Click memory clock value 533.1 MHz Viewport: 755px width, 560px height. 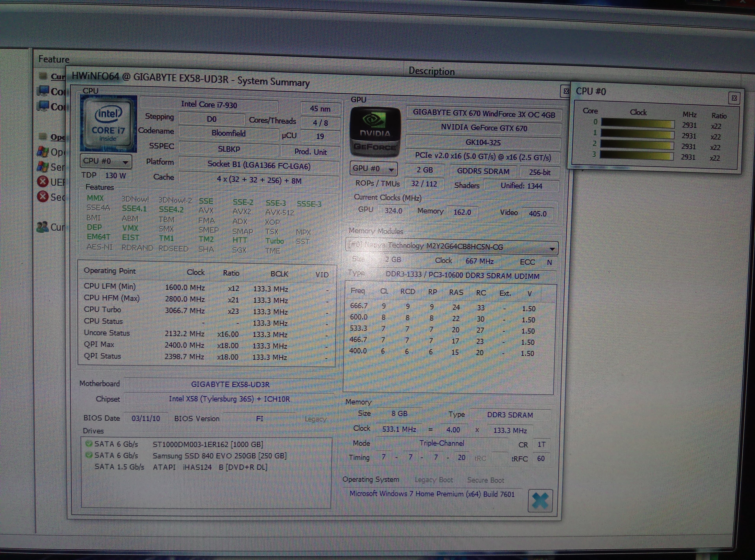(x=399, y=429)
